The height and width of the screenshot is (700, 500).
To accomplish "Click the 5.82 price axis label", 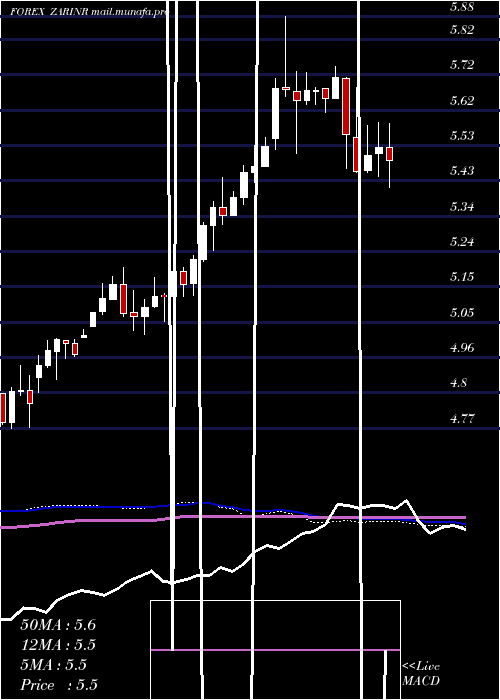I will coord(461,30).
